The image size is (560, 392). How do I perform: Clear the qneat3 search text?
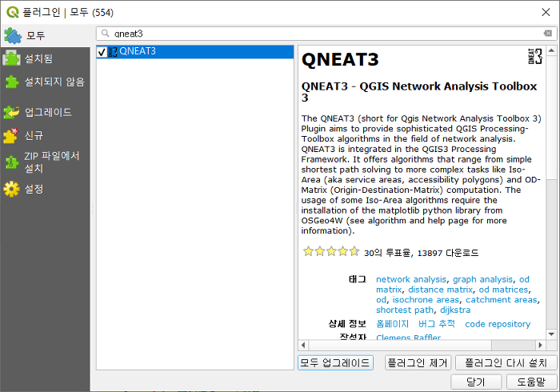pyautogui.click(x=547, y=34)
